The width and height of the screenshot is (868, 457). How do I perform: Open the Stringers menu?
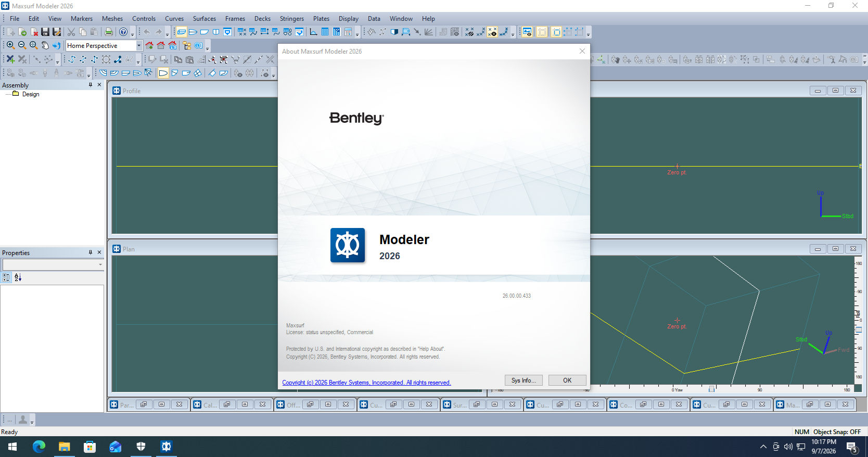coord(291,18)
